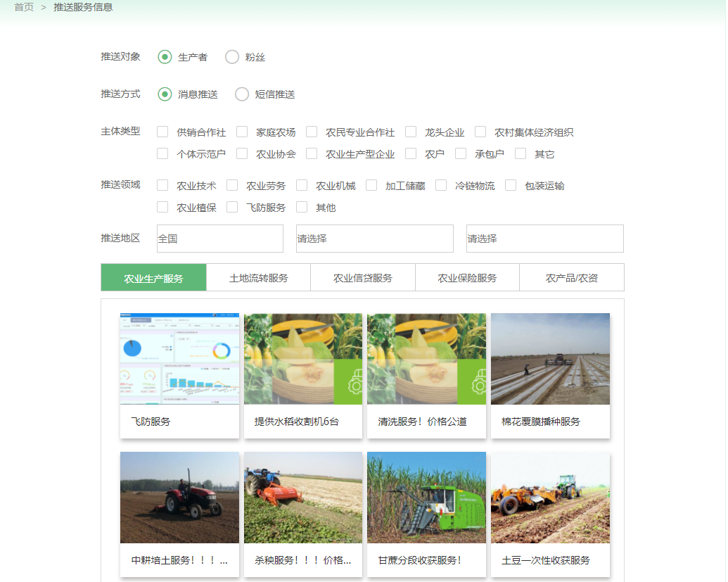Enable the 农业机械 checkbox

(x=302, y=186)
